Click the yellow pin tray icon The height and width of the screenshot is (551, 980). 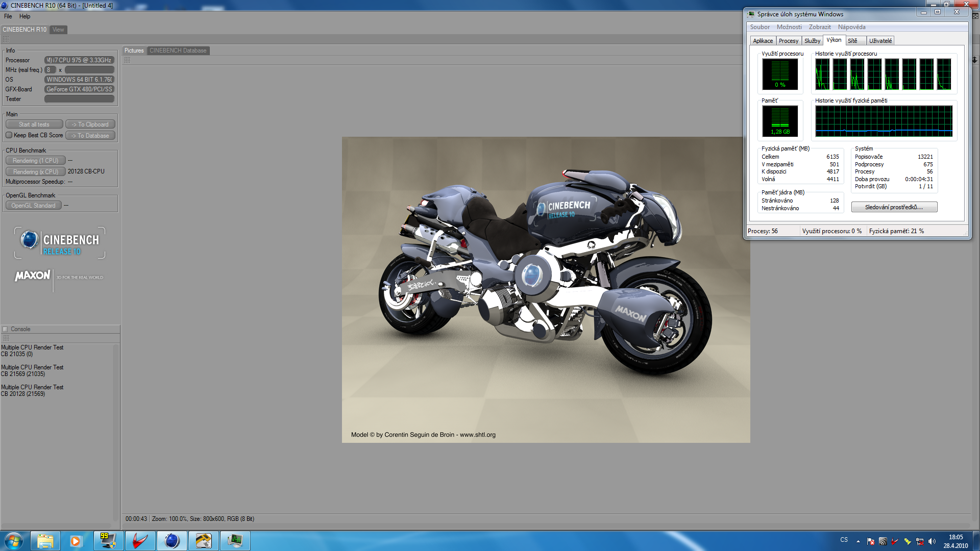click(x=908, y=541)
